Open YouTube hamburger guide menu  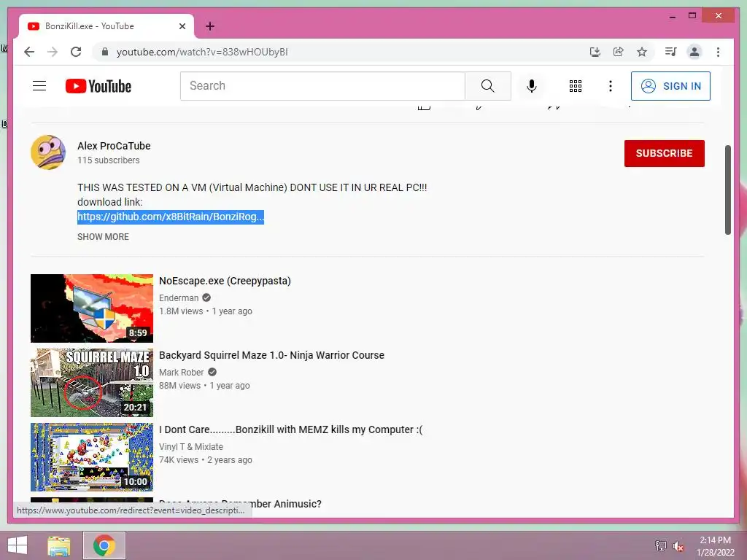point(39,86)
